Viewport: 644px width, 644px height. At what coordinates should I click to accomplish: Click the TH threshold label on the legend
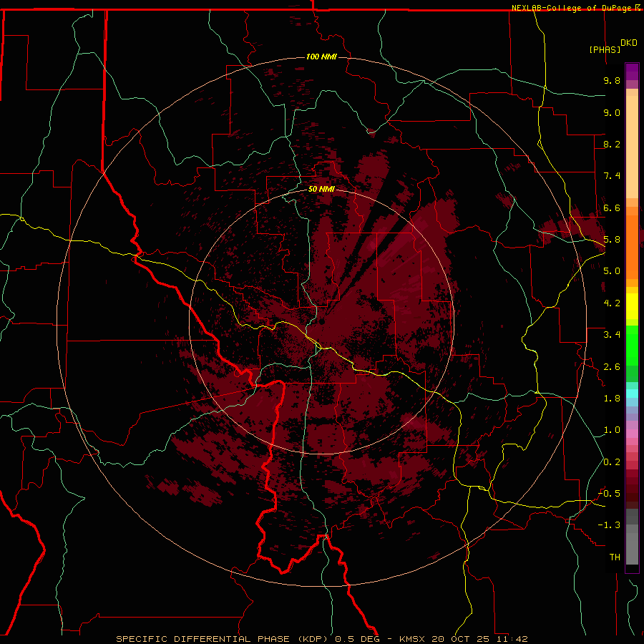[x=615, y=557]
